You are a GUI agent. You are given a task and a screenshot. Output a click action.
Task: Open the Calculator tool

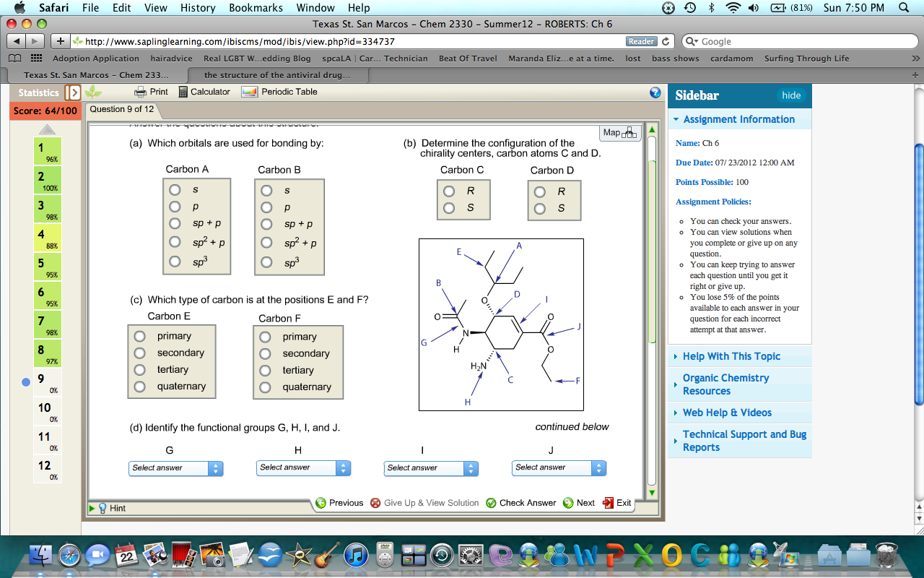point(204,92)
